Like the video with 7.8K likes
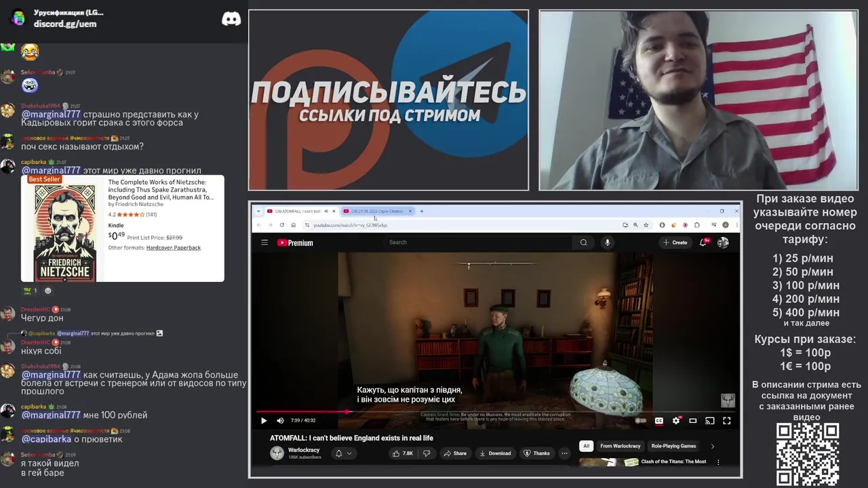The width and height of the screenshot is (868, 488). click(403, 453)
